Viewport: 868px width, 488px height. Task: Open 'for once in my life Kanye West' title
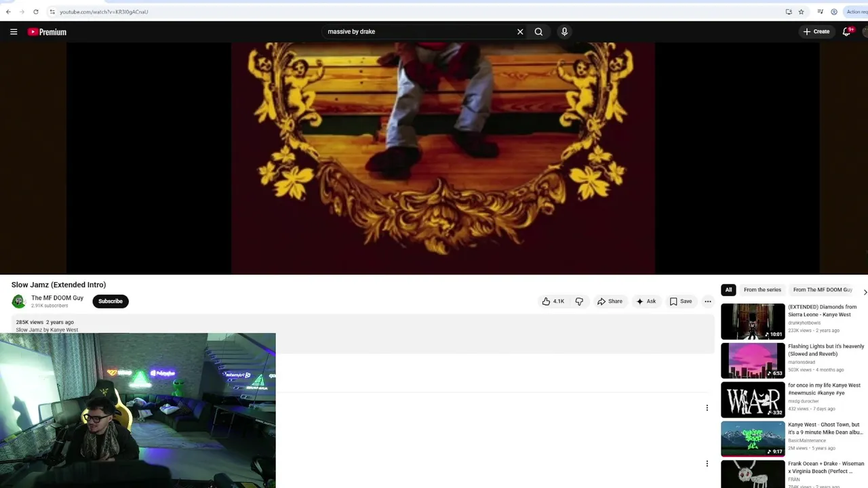click(x=824, y=390)
